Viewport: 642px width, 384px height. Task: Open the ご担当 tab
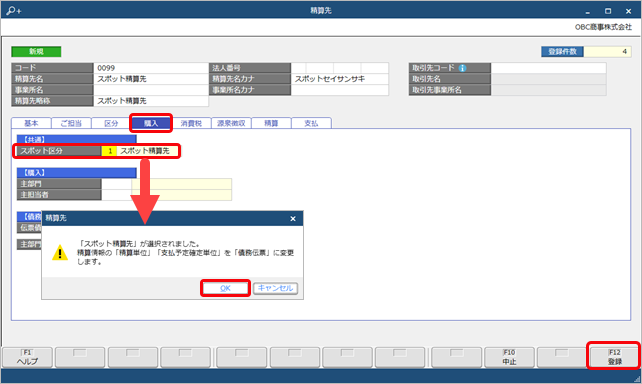point(71,123)
